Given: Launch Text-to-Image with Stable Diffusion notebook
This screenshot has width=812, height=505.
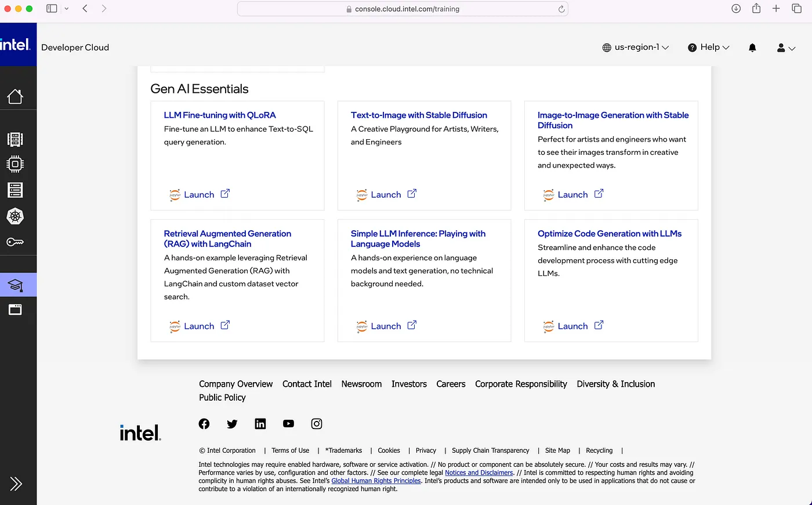Looking at the screenshot, I should click(x=386, y=195).
